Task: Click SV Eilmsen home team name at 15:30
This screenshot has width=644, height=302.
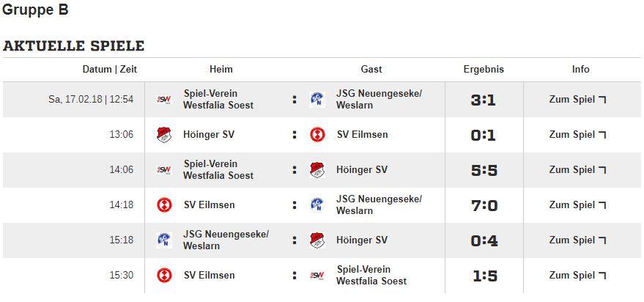Action: click(x=209, y=276)
